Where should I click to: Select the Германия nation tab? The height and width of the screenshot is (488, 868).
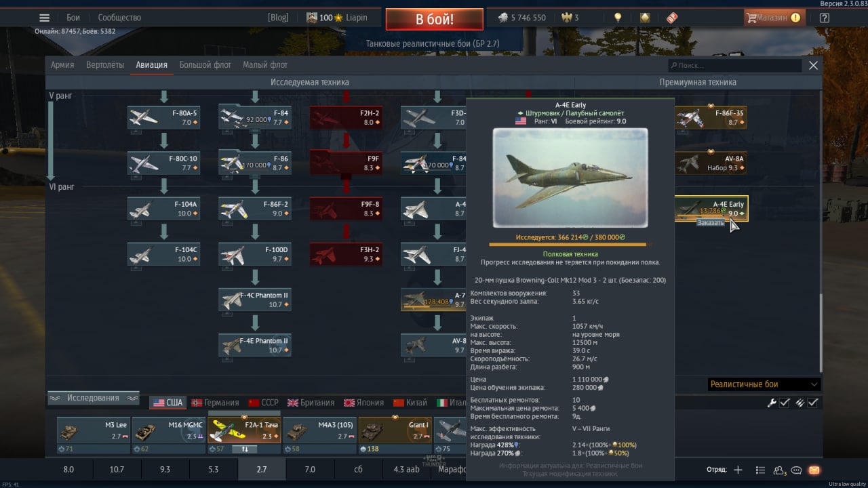click(216, 403)
